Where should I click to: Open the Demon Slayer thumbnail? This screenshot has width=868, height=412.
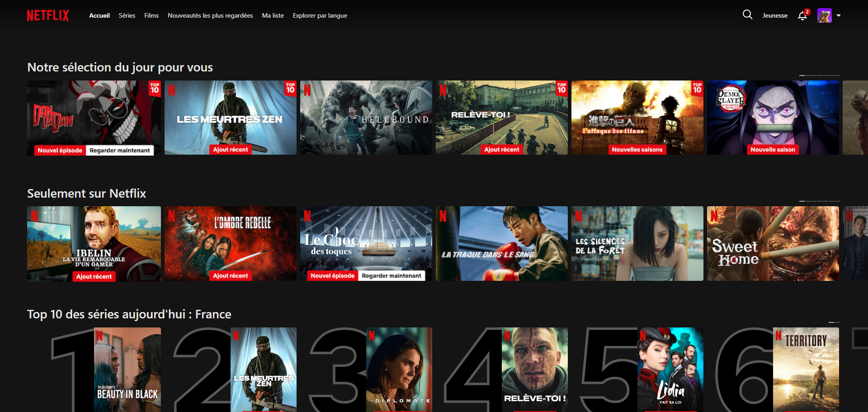[x=773, y=118]
